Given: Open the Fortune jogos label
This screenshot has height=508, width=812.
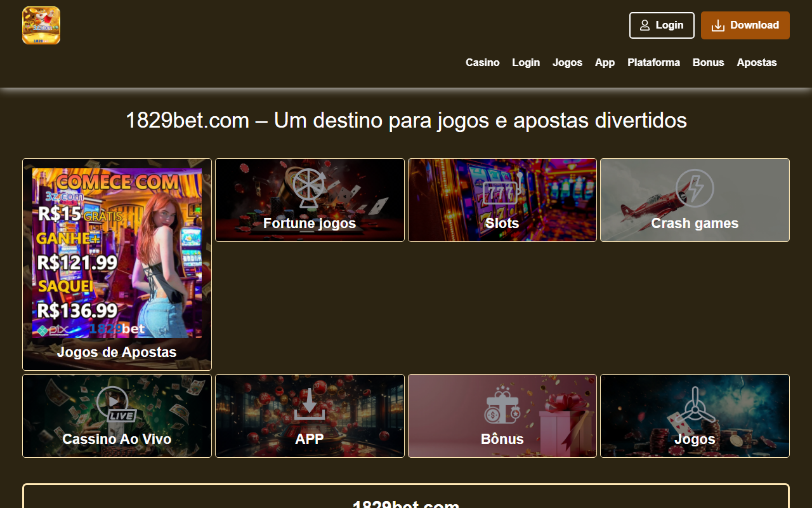Looking at the screenshot, I should [x=310, y=223].
